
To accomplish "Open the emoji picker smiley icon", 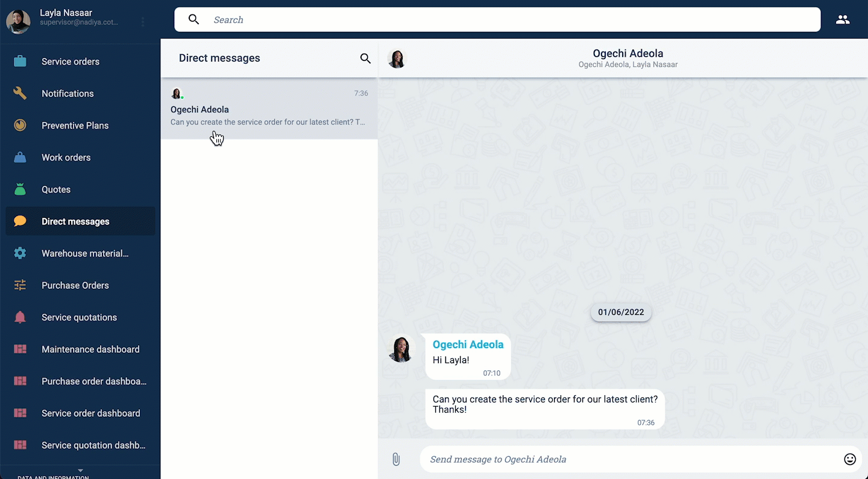I will 850,459.
